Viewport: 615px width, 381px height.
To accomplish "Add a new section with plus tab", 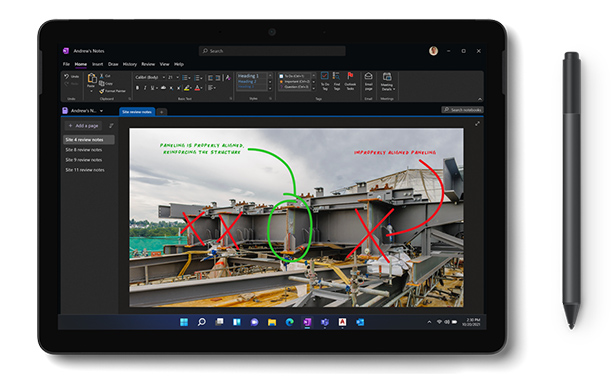I will point(161,112).
